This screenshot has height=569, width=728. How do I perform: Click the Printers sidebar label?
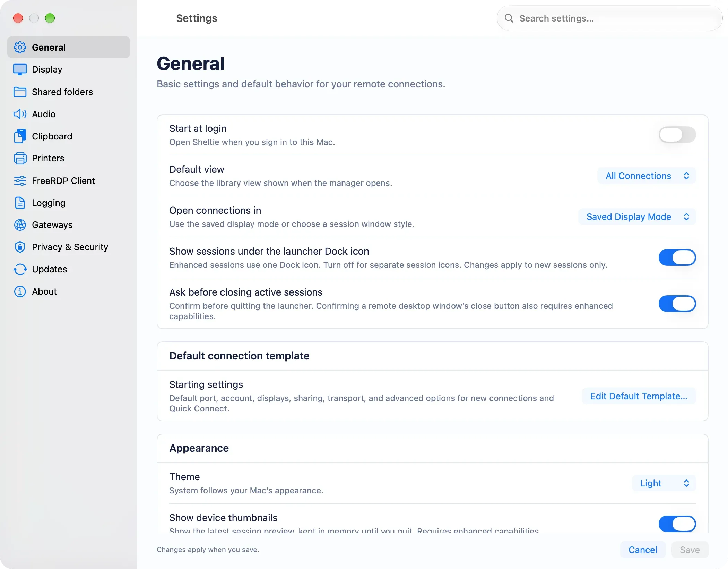tap(48, 158)
